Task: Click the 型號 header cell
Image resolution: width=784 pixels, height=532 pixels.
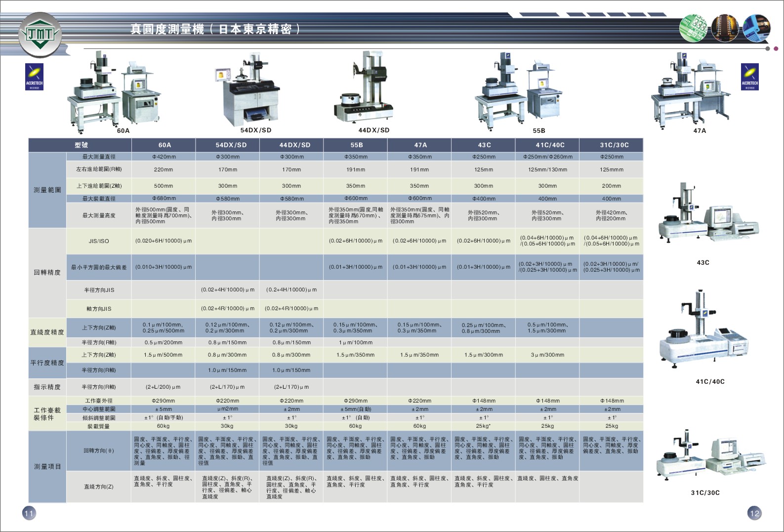Action: [81, 145]
